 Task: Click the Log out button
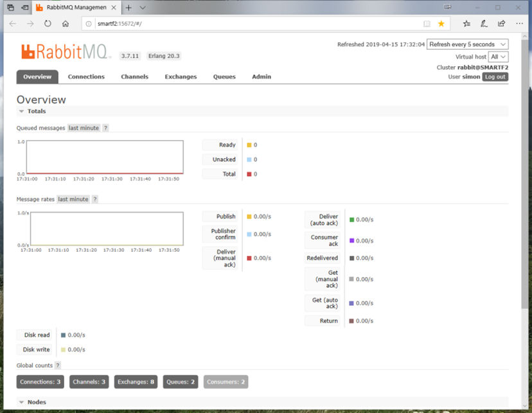coord(495,77)
